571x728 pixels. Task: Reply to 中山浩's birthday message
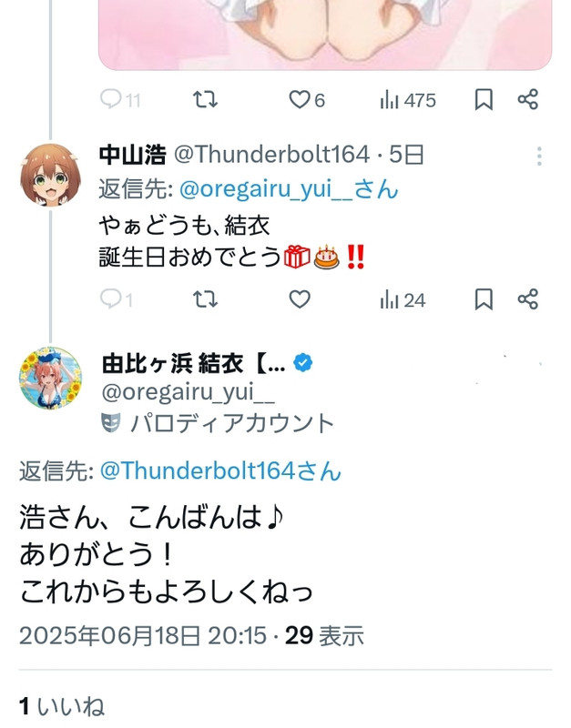117,299
